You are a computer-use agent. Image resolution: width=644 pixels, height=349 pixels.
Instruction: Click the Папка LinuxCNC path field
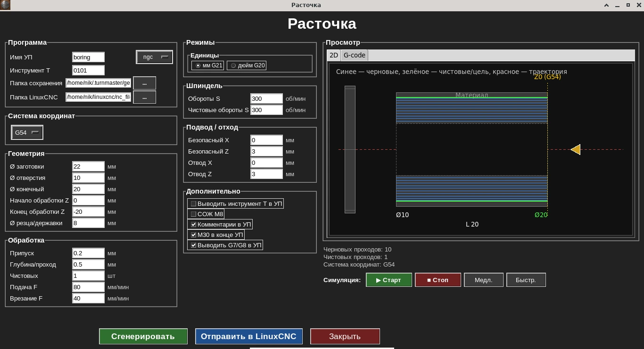tap(99, 97)
